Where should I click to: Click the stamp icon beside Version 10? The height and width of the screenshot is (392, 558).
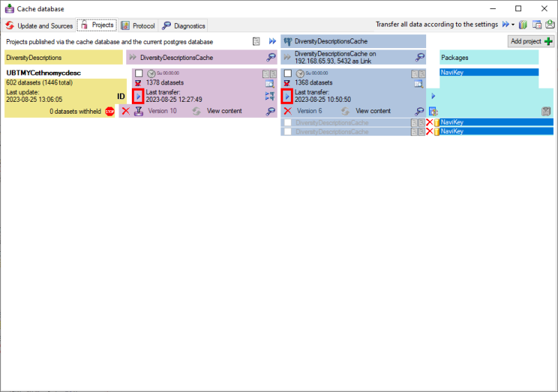138,111
